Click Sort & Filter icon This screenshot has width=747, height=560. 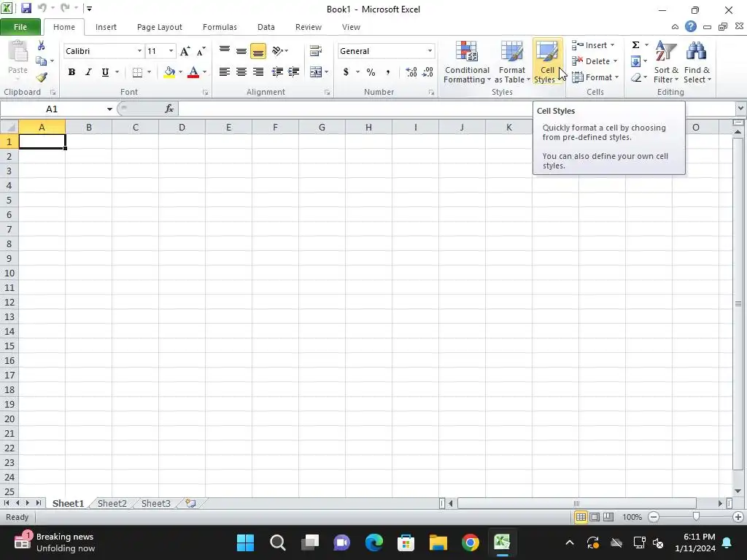[666, 63]
